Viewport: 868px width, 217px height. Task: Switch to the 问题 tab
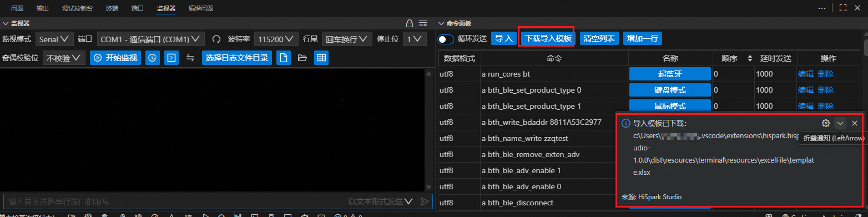coord(17,8)
